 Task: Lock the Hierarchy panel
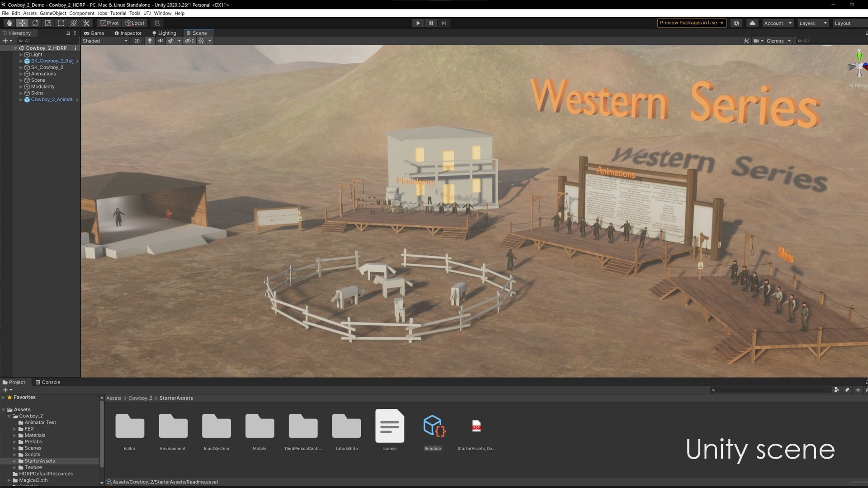coord(68,33)
